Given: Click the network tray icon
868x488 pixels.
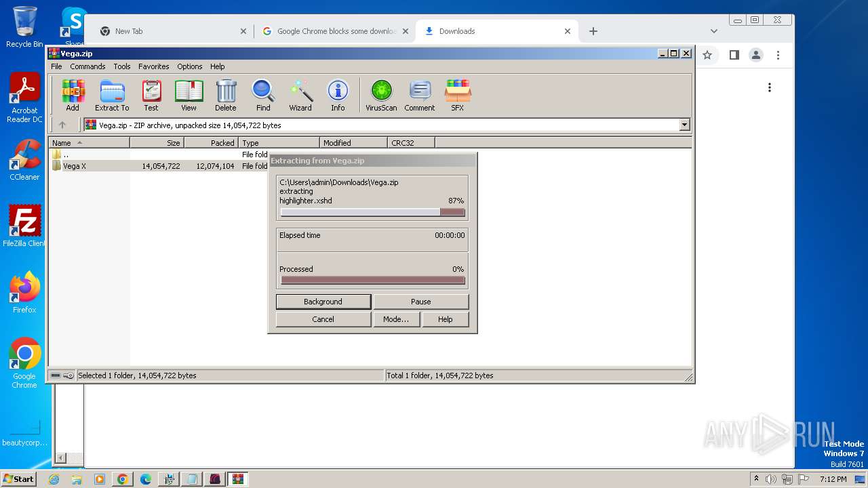Looking at the screenshot, I should coord(787,479).
